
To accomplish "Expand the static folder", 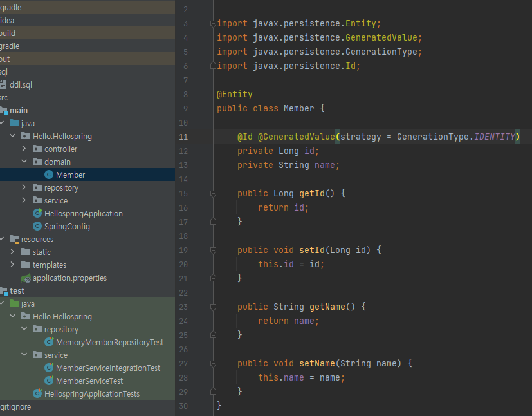I will [12, 252].
